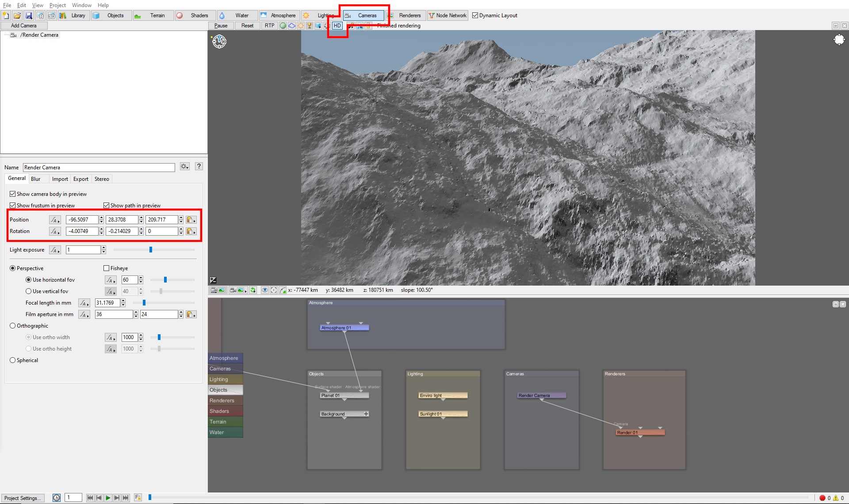Click Light exposure animation button
849x504 pixels.
click(55, 250)
